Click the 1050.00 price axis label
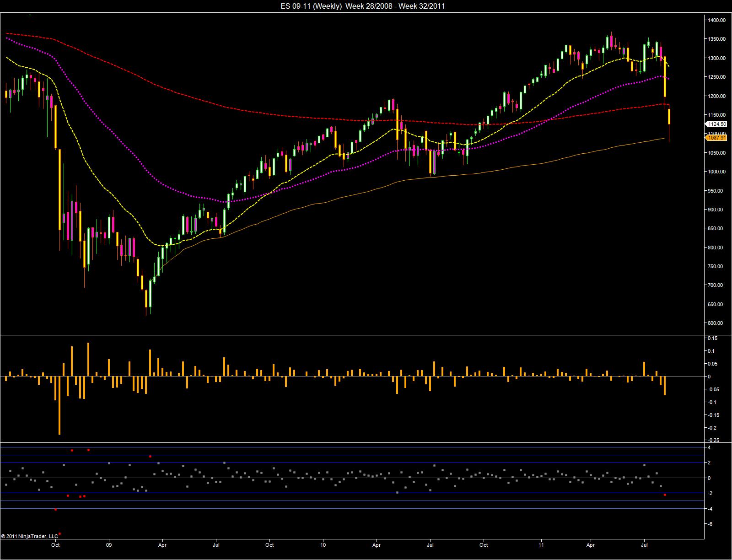The width and height of the screenshot is (732, 560). [x=717, y=153]
